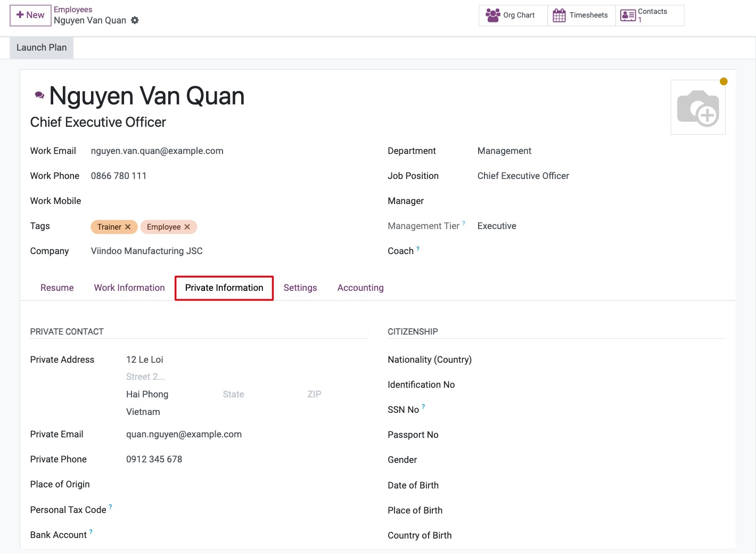Open the Job Position dropdown
The width and height of the screenshot is (756, 554).
click(601, 176)
